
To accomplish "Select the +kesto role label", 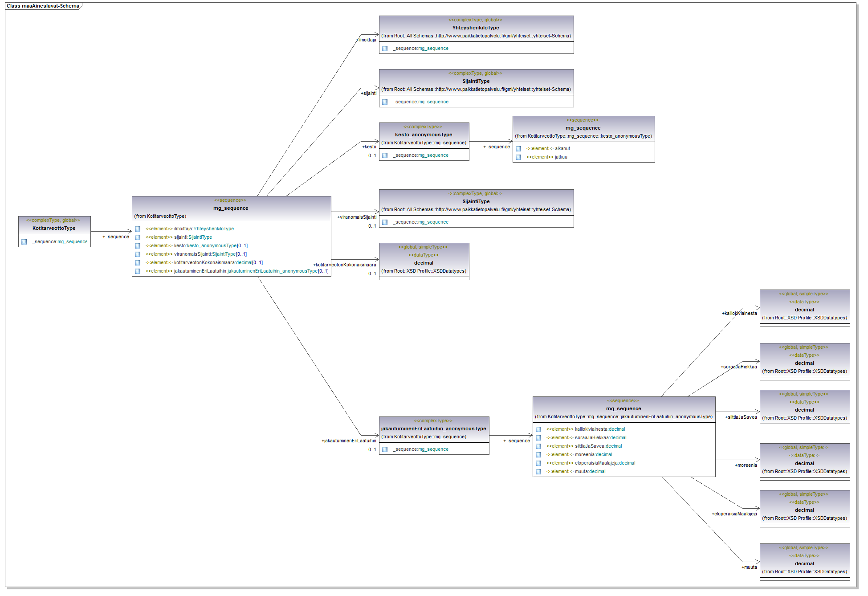I will (369, 147).
